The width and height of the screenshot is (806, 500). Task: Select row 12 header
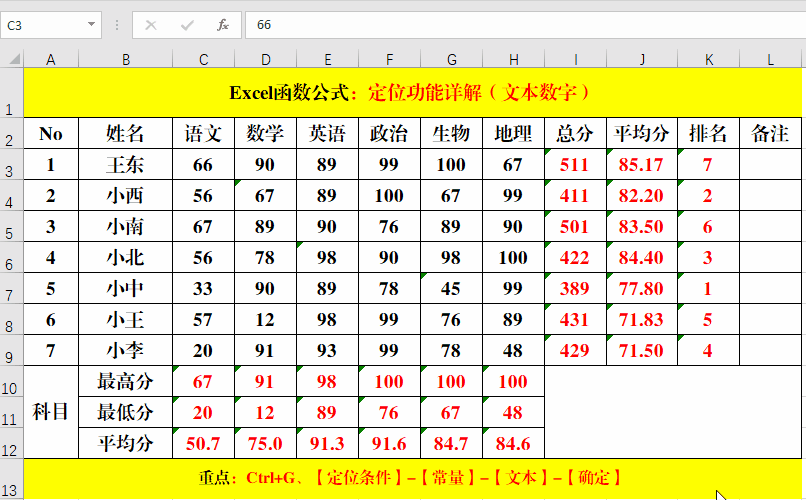coord(11,445)
